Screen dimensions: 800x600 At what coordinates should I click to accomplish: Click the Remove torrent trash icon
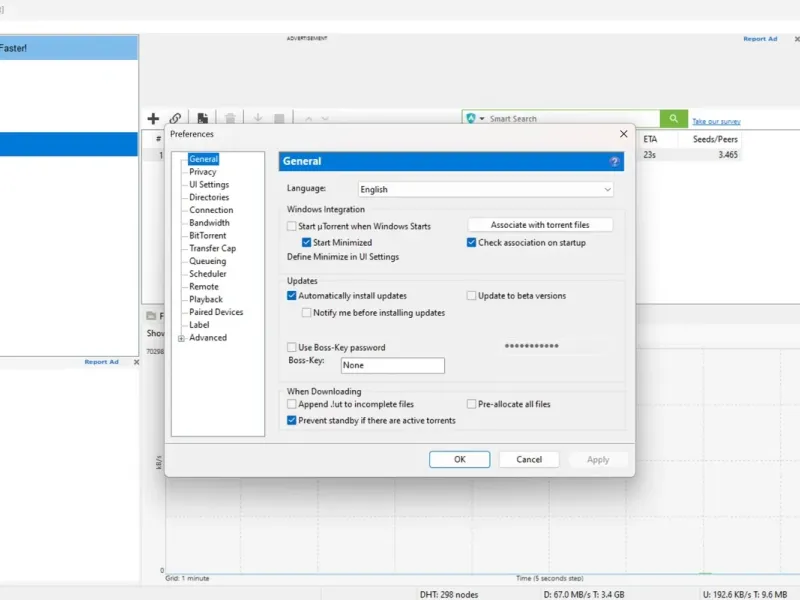coord(230,118)
